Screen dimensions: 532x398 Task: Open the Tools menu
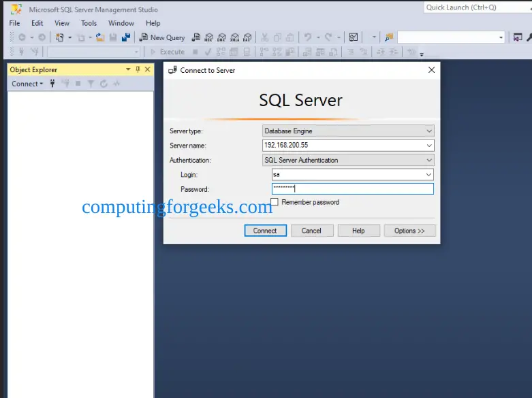pos(89,23)
